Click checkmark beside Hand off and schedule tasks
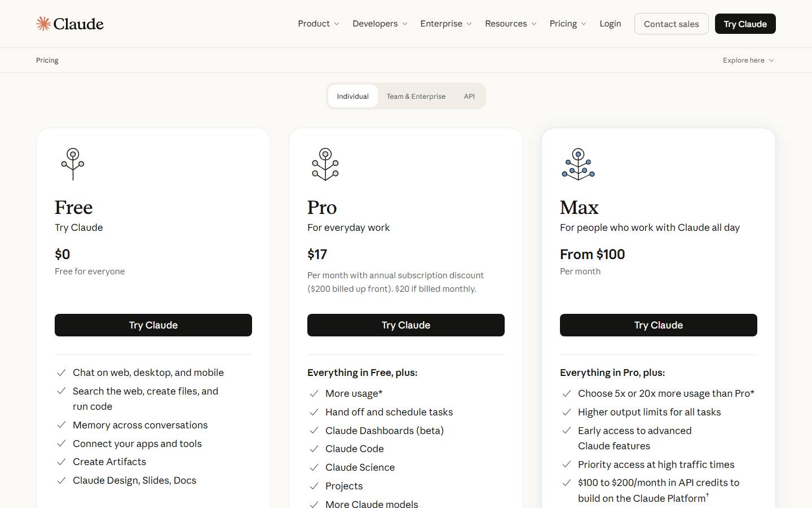This screenshot has width=812, height=508. 314,412
